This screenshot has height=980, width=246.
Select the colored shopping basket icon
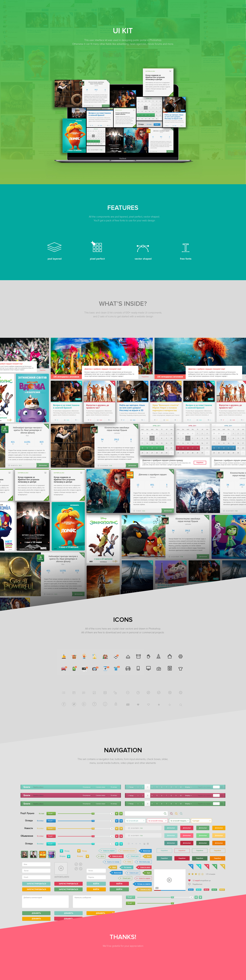click(74, 657)
